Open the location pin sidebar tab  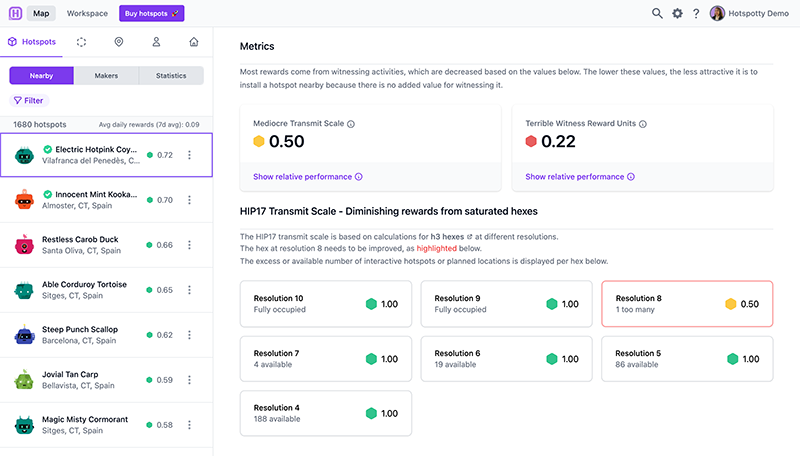(119, 42)
